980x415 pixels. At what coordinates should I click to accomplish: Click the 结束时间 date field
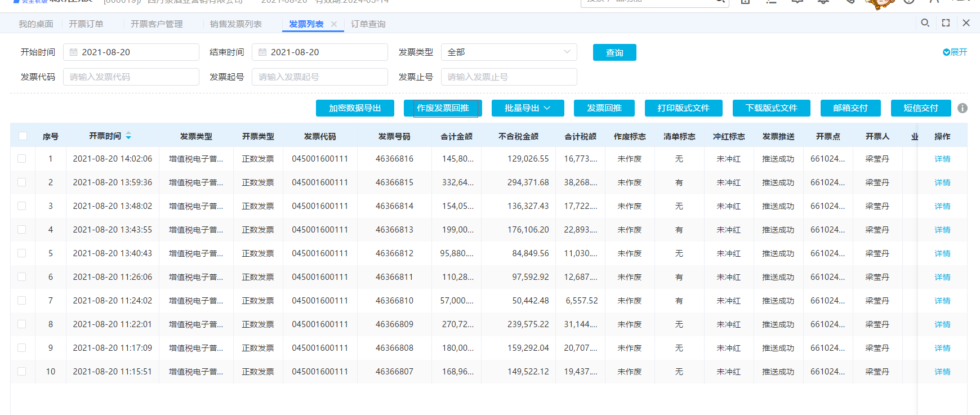pyautogui.click(x=320, y=52)
